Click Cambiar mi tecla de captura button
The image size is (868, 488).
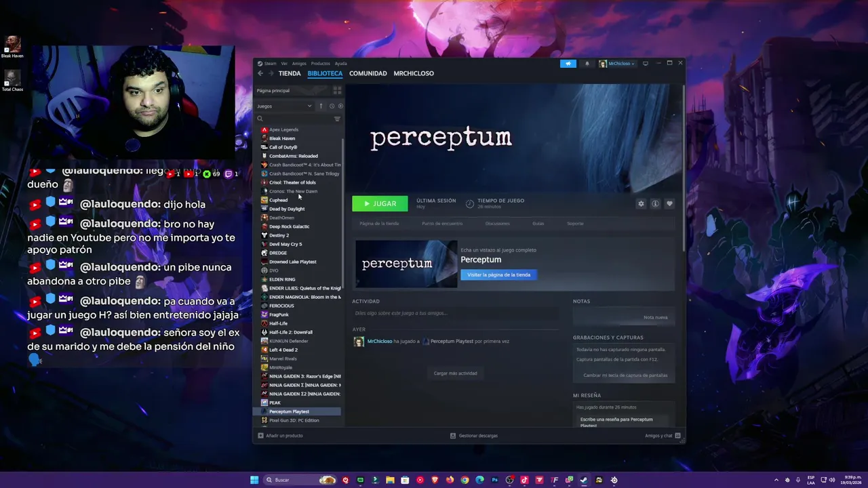click(625, 375)
